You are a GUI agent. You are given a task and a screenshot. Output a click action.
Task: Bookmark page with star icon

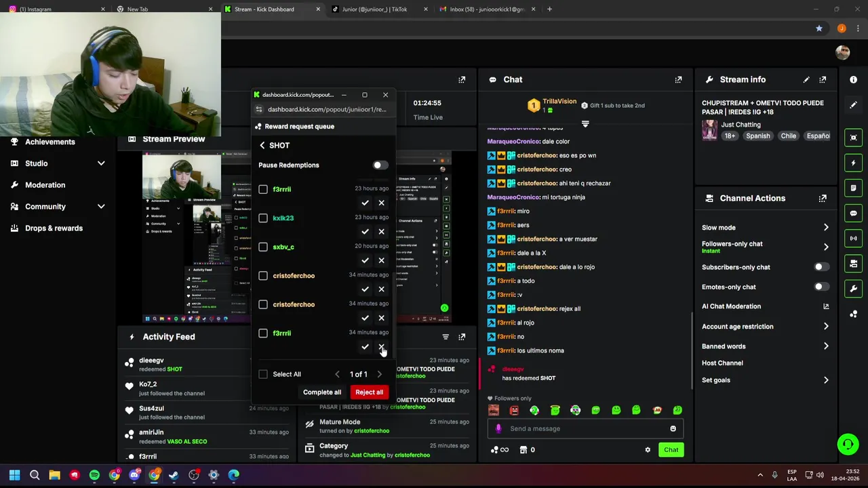pos(819,28)
